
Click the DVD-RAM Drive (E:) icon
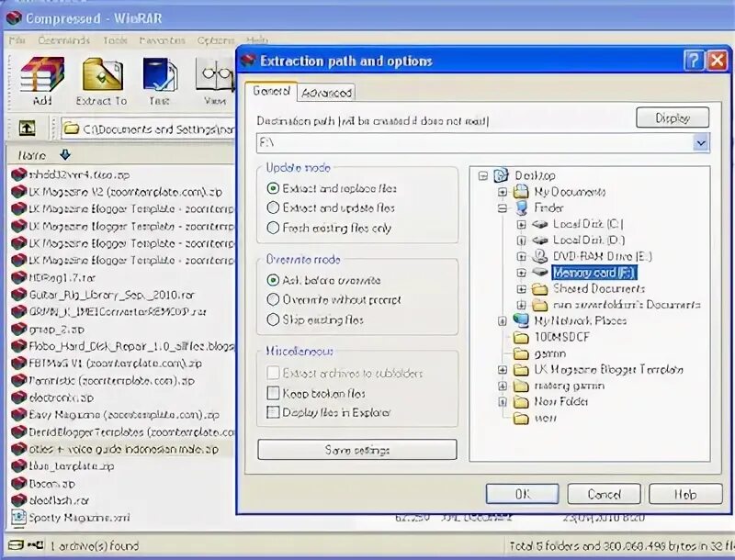[x=540, y=256]
